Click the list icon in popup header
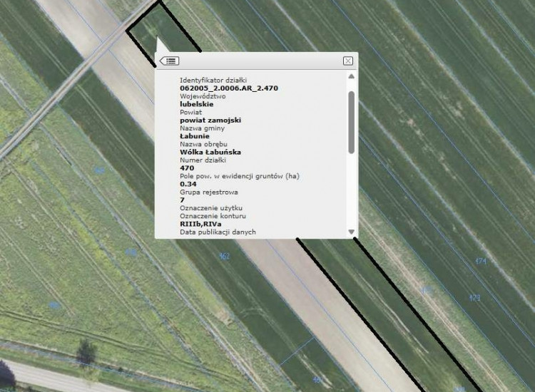The width and height of the screenshot is (535, 392). click(x=169, y=61)
